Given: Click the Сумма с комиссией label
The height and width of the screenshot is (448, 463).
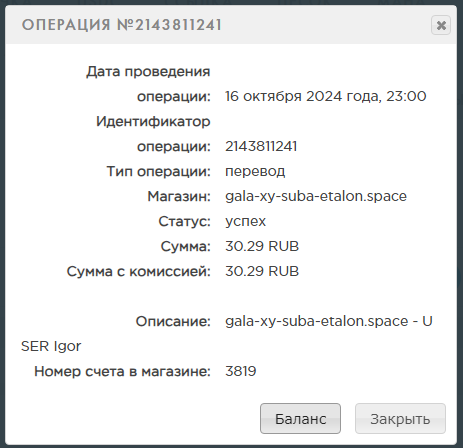Looking at the screenshot, I should [x=139, y=271].
